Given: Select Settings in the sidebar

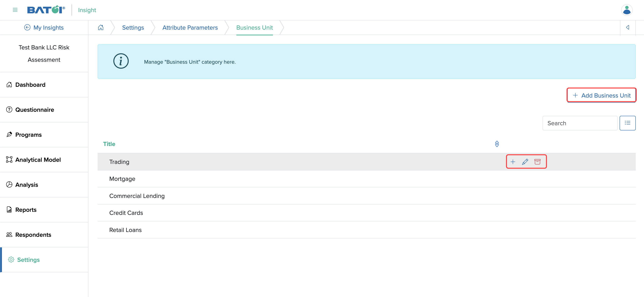Looking at the screenshot, I should click(44, 260).
